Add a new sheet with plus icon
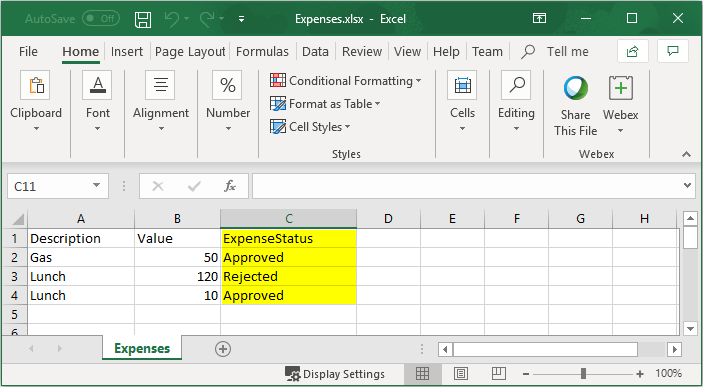 coord(223,349)
